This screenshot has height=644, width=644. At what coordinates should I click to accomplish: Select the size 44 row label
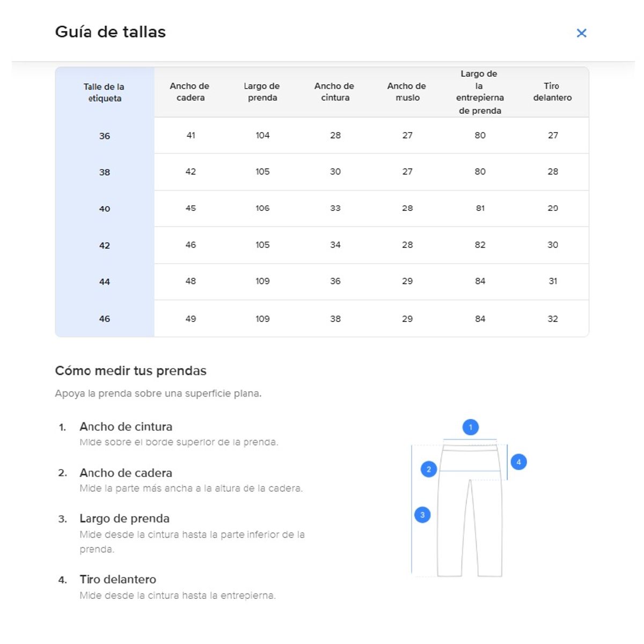105,282
